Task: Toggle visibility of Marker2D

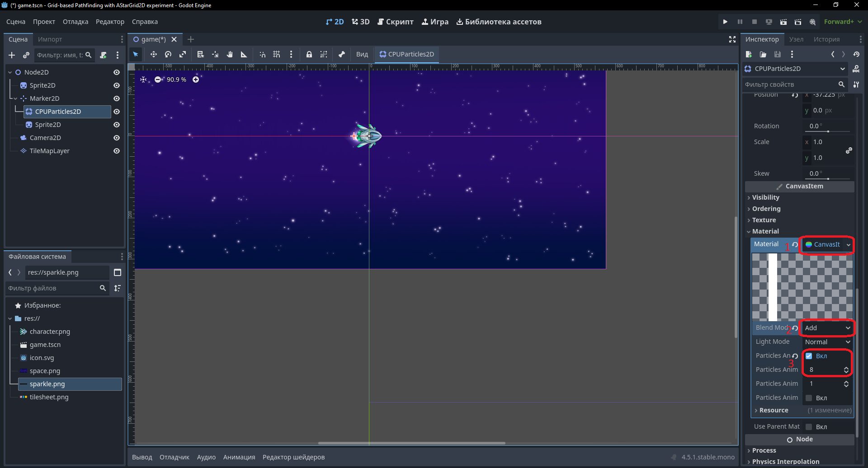Action: (x=117, y=98)
